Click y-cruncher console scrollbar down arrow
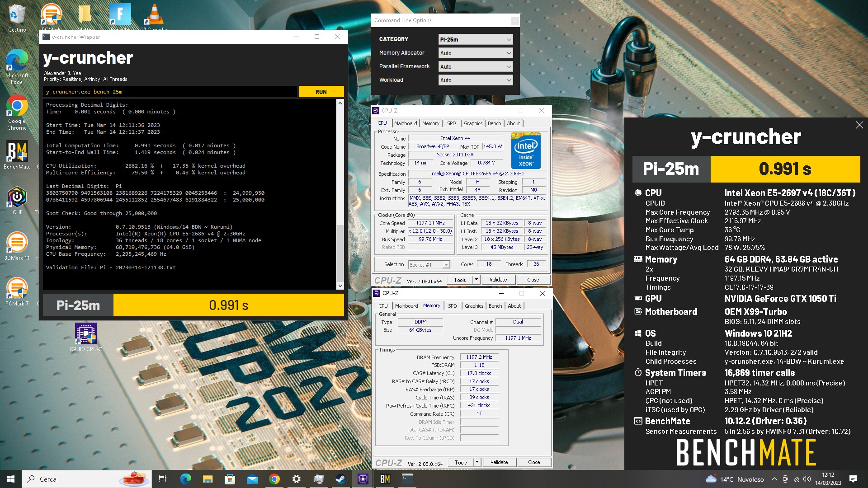Image resolution: width=868 pixels, height=488 pixels. [340, 286]
